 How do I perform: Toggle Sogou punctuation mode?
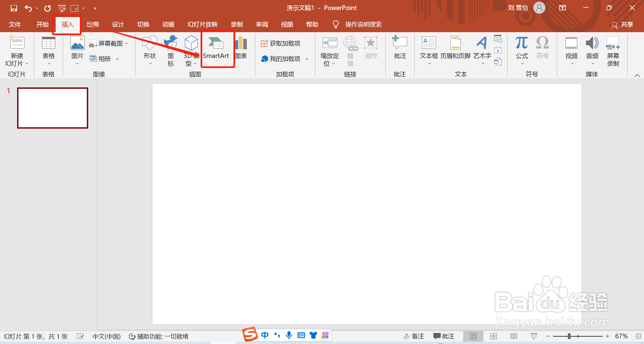tap(277, 335)
